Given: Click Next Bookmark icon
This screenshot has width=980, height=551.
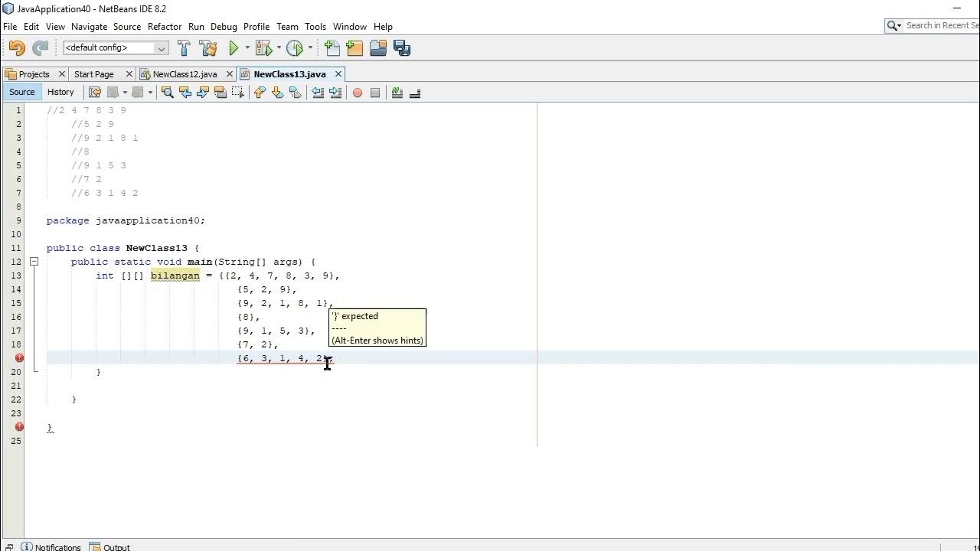Looking at the screenshot, I should [277, 93].
